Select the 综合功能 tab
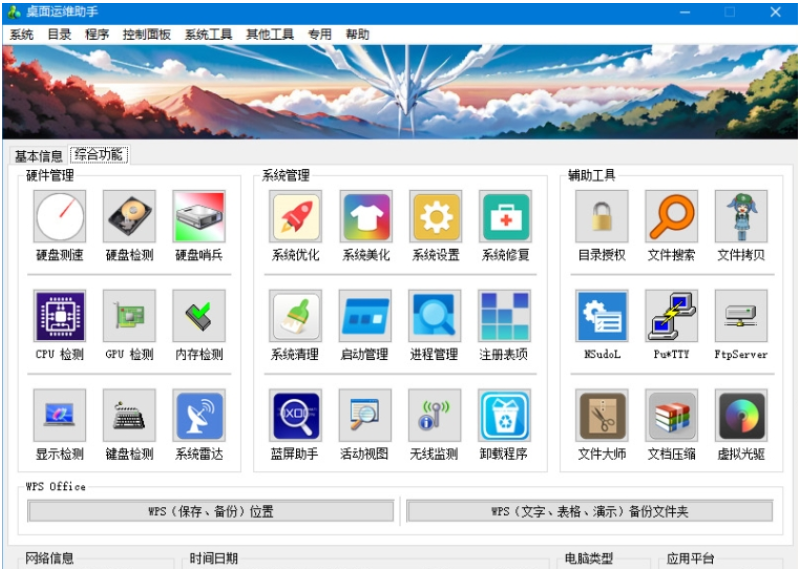The height and width of the screenshot is (576, 799). coord(99,154)
